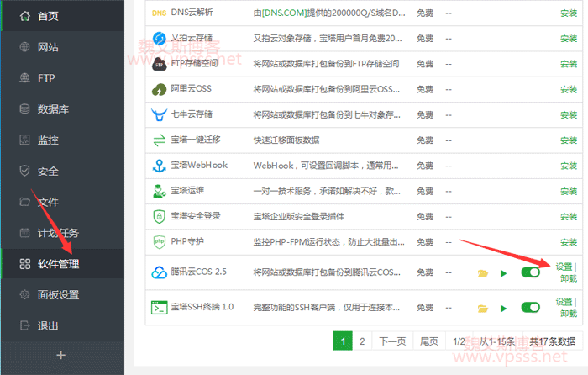This screenshot has width=588, height=375.
Task: Toggle the 宝塔SSH终端 1.0 display switch
Action: pos(530,307)
